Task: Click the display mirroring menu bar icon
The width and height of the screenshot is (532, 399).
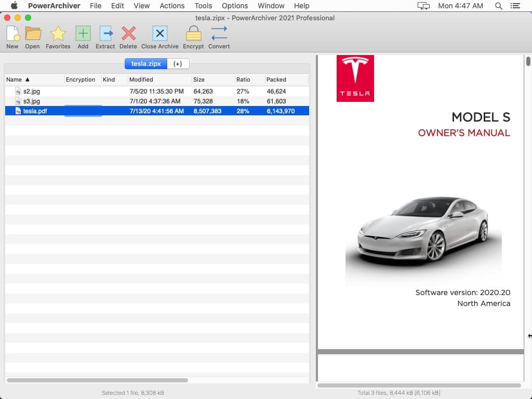Action: (x=423, y=6)
